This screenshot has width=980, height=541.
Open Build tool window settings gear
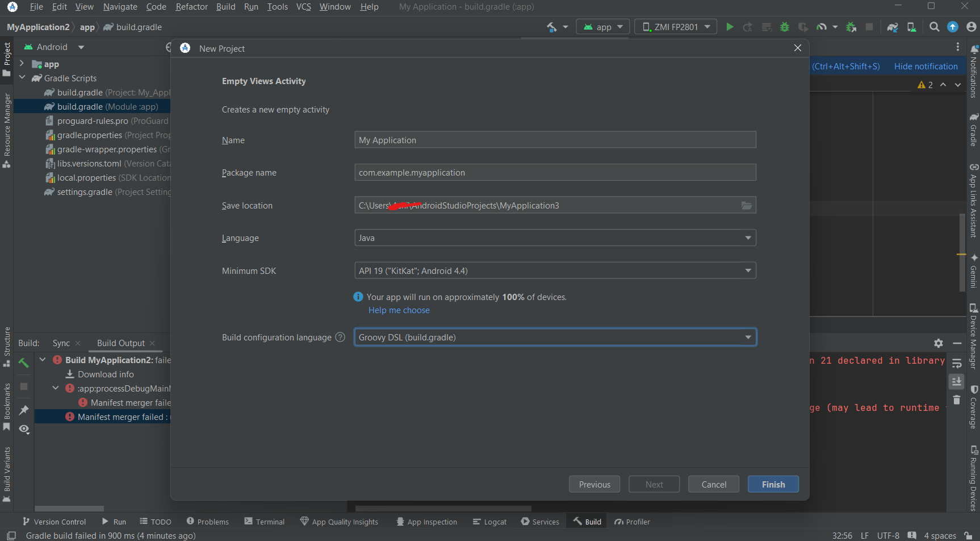pos(939,343)
